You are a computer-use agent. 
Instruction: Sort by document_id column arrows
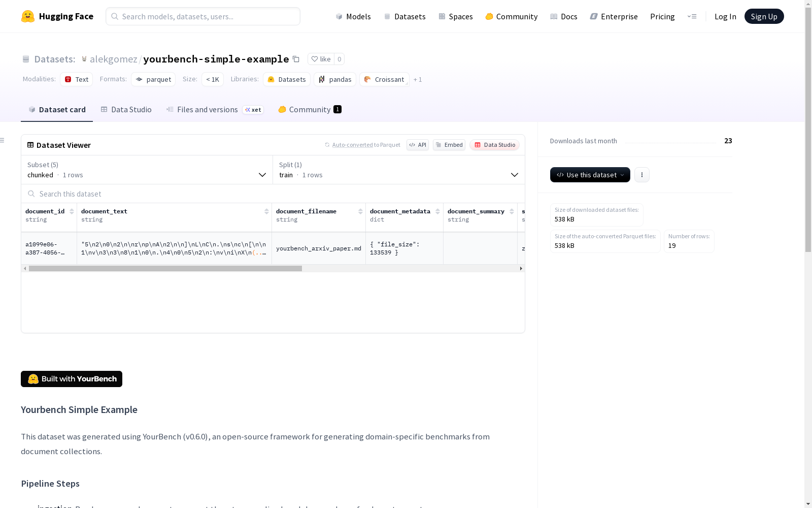point(72,211)
